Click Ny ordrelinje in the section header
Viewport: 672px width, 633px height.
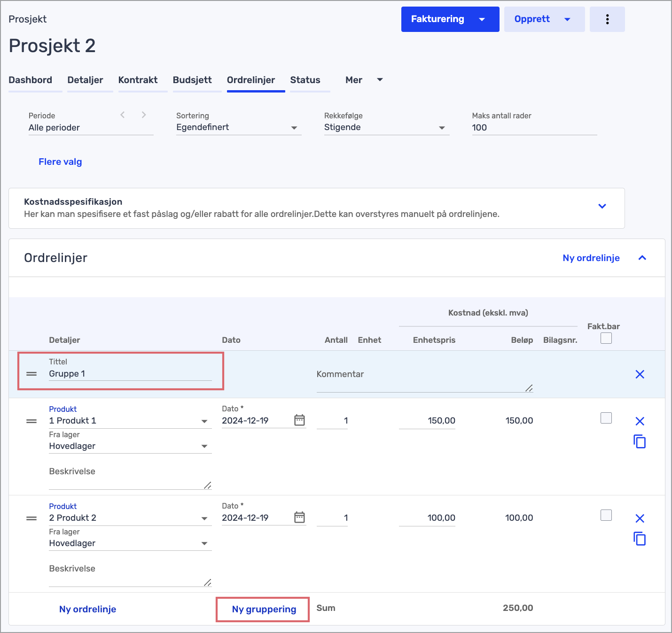point(591,258)
